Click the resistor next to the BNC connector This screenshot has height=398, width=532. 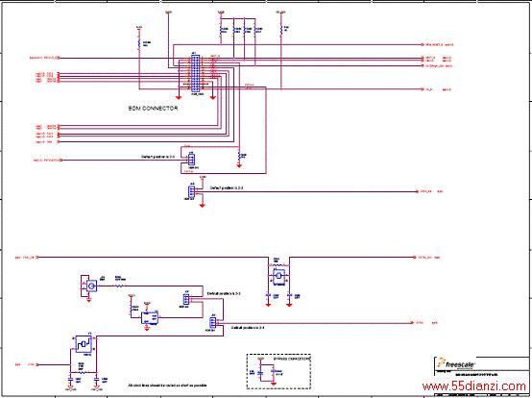(119, 286)
